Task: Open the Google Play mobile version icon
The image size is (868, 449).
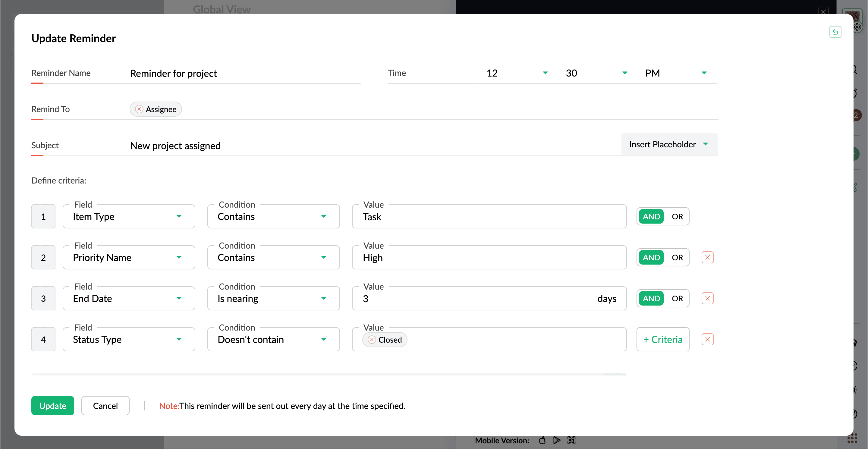Action: pyautogui.click(x=557, y=440)
